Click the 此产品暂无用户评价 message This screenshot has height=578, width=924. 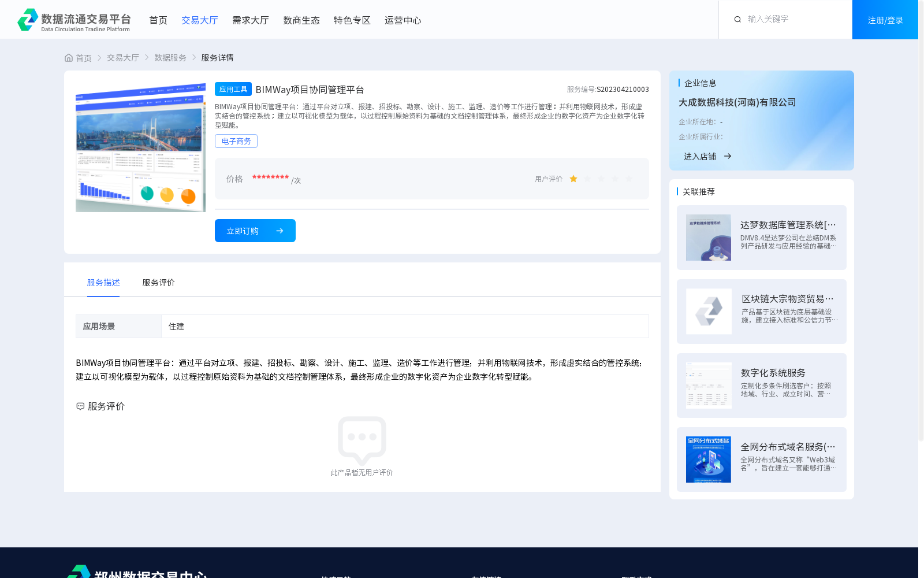click(362, 473)
